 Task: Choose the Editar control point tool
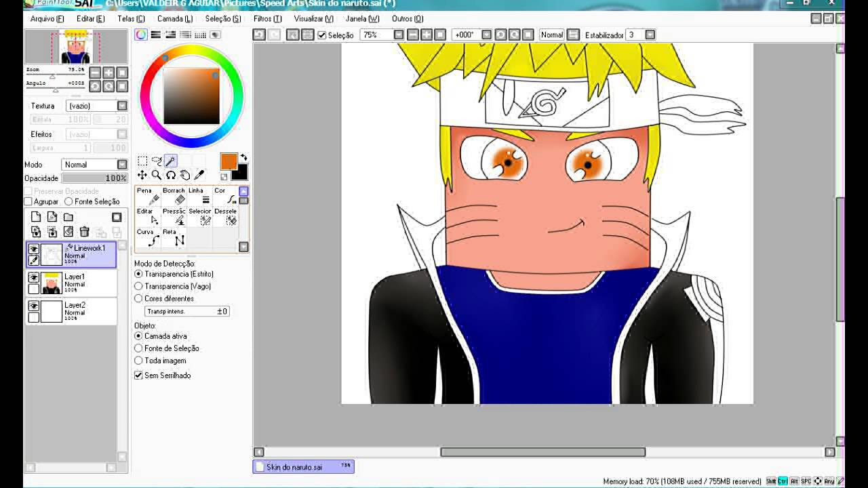coord(148,217)
